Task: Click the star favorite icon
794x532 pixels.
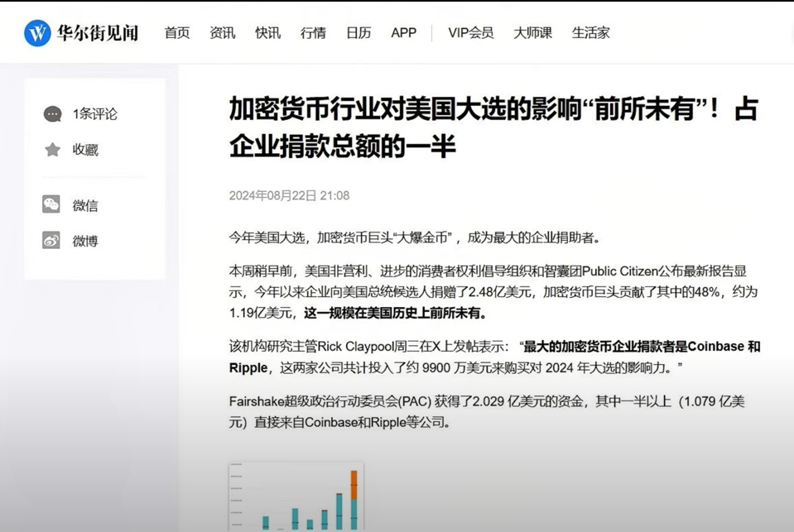Action: (52, 149)
